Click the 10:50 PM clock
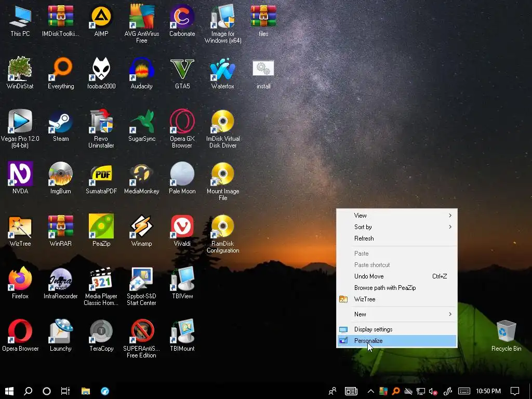 click(x=488, y=391)
